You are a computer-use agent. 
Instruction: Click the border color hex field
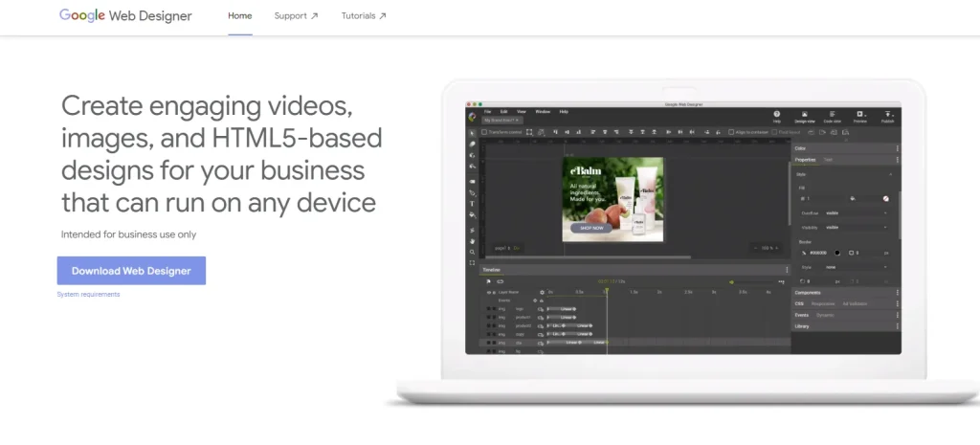(818, 253)
